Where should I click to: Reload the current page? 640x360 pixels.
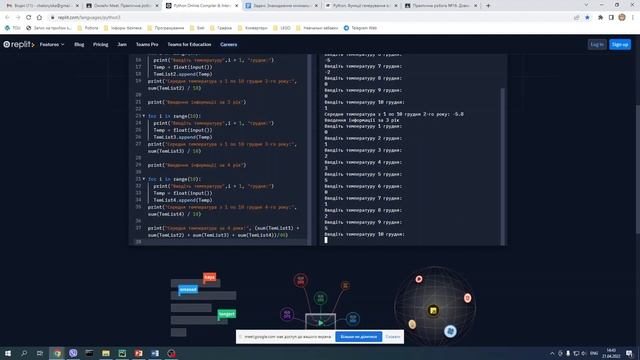tap(29, 18)
